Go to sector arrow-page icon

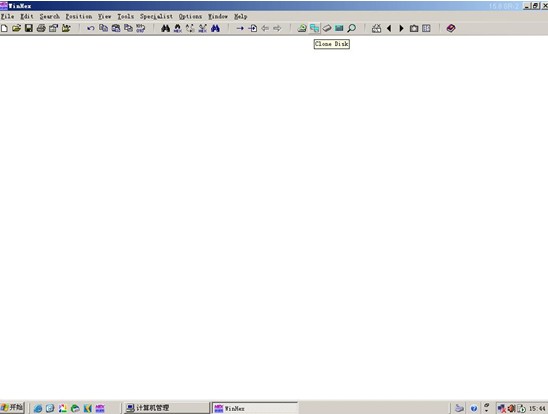(253, 28)
